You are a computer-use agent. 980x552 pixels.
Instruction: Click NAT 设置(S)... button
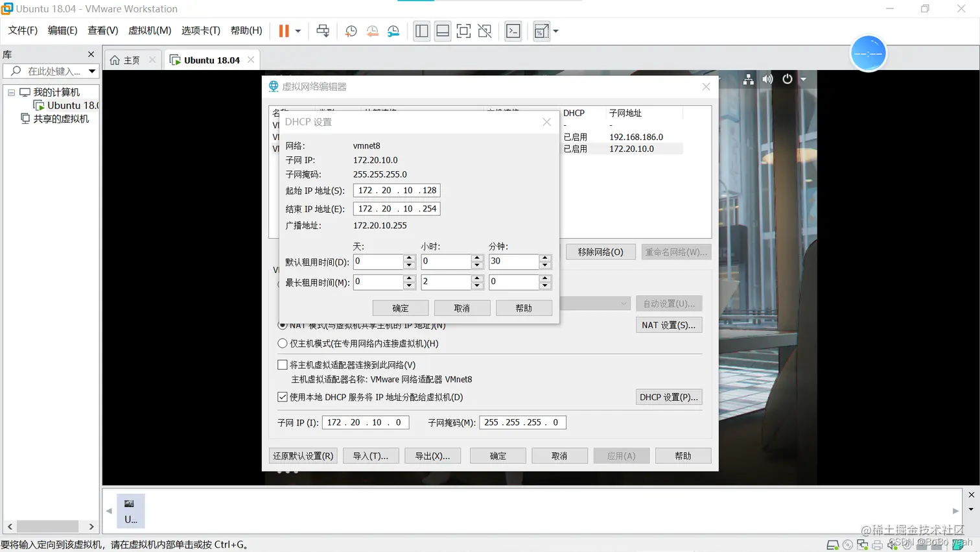(668, 325)
